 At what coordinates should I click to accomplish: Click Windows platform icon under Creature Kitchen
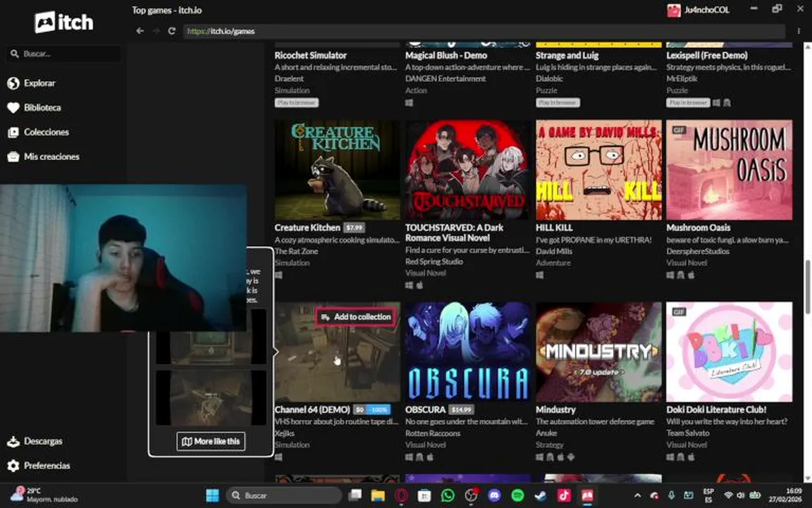pyautogui.click(x=278, y=275)
